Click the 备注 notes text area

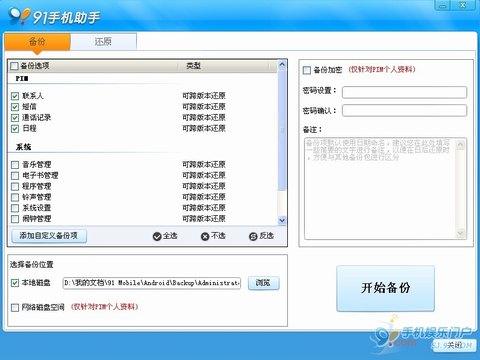click(380, 188)
